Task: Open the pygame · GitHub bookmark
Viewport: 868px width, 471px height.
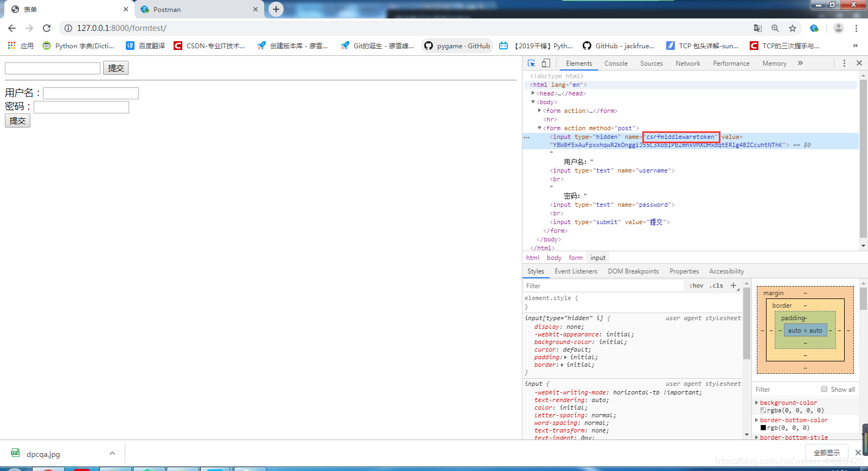Action: click(x=457, y=46)
